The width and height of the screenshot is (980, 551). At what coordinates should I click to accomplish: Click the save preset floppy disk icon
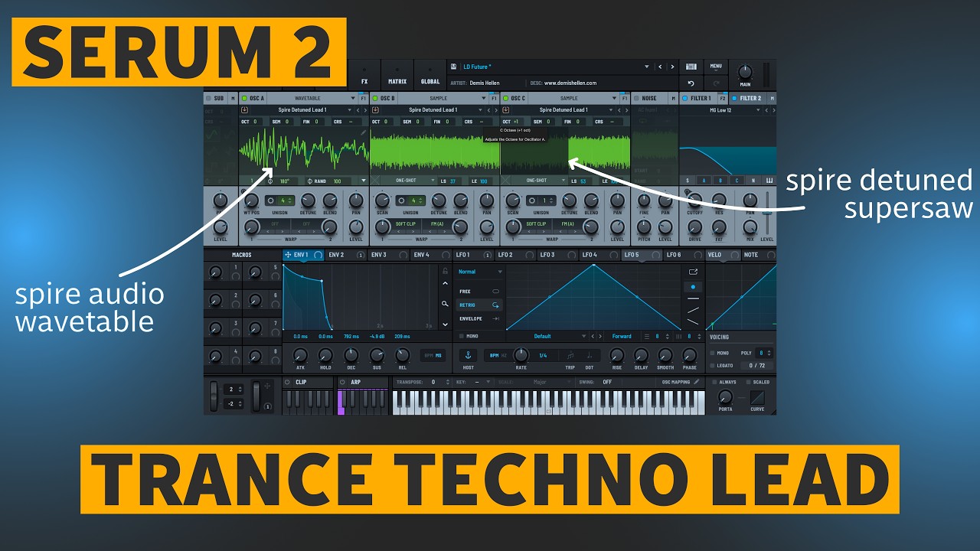tap(454, 67)
